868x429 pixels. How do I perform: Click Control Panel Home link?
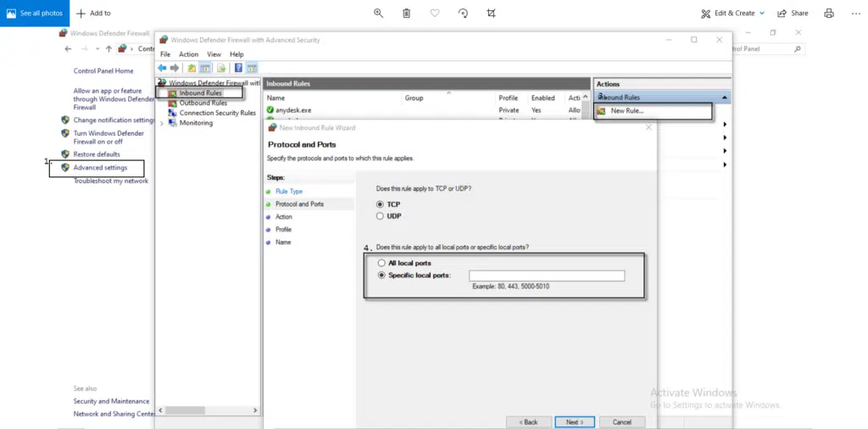coord(103,71)
